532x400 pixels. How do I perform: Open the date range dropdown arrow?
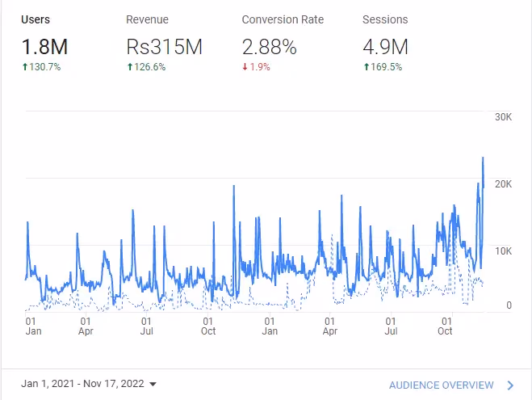pos(153,384)
